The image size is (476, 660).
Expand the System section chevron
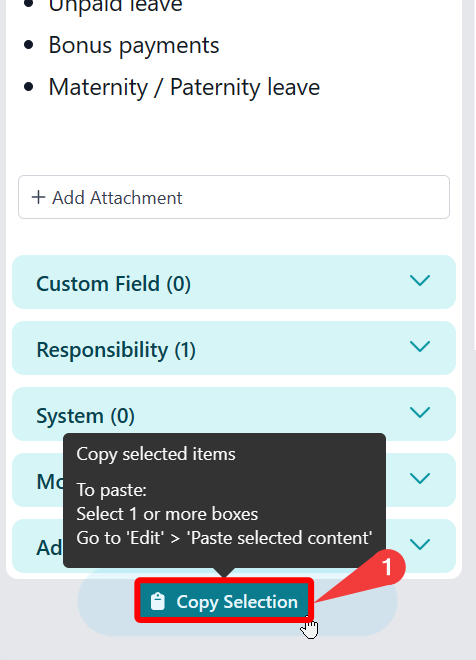[x=420, y=412]
